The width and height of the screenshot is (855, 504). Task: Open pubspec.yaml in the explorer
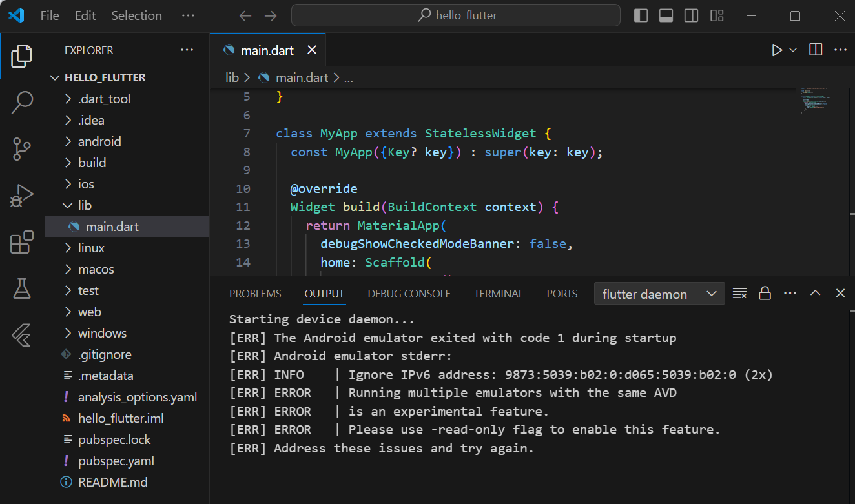pos(127,461)
